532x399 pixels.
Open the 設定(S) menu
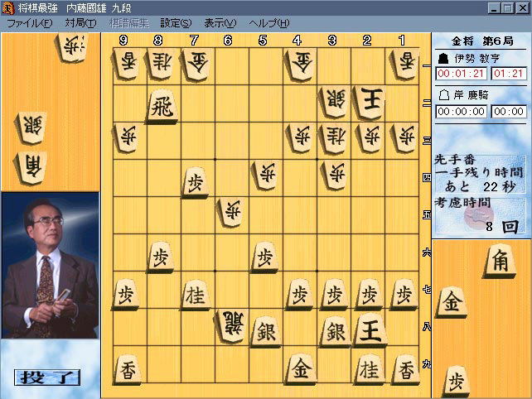click(176, 23)
